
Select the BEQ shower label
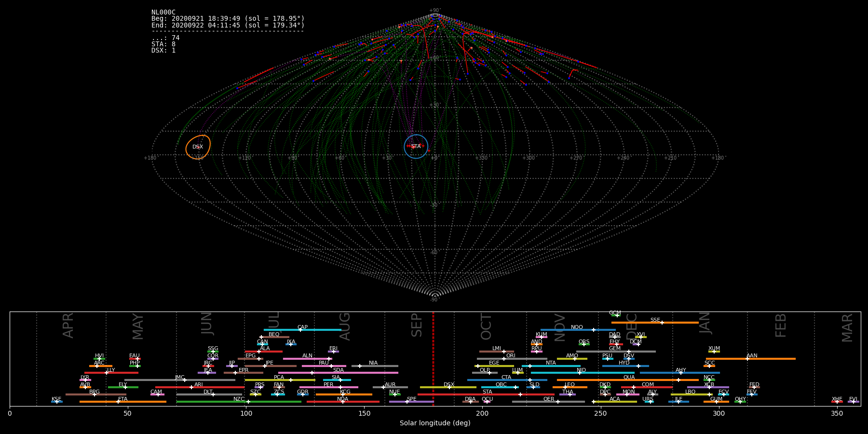274,335
